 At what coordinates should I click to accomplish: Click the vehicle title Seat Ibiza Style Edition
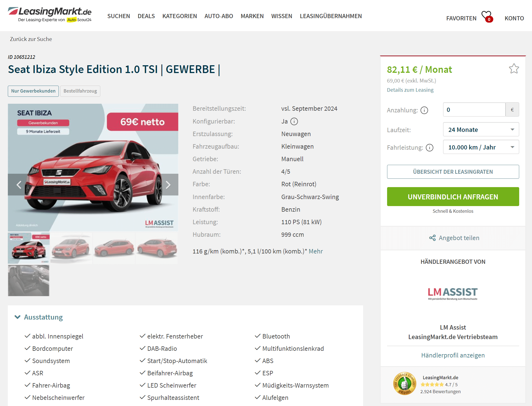pyautogui.click(x=114, y=69)
